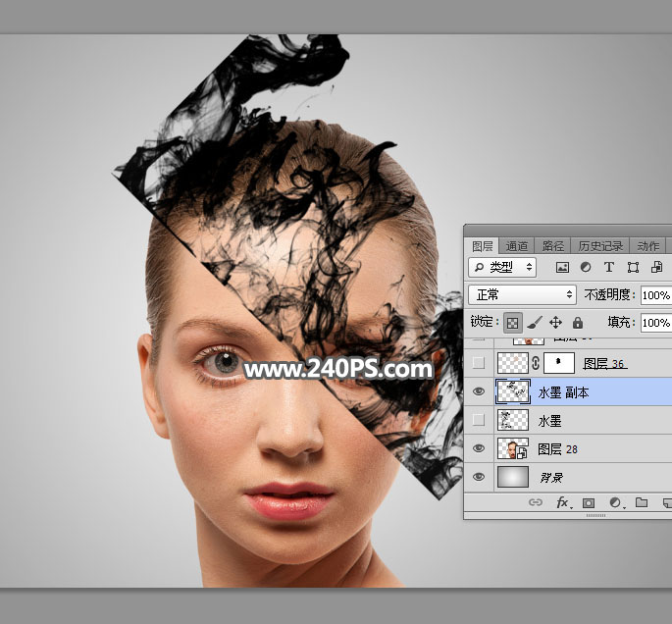Screen dimensions: 672x624
Task: Switch to the 历史记录 tab
Action: pos(600,246)
